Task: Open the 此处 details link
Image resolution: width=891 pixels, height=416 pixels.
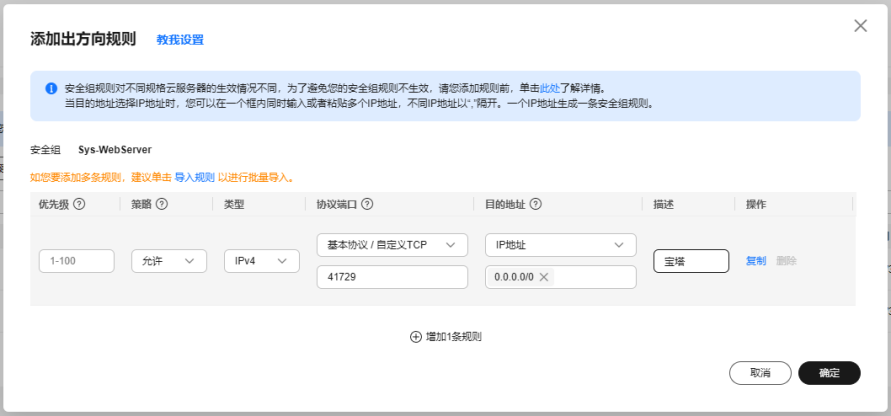Action: [x=549, y=89]
